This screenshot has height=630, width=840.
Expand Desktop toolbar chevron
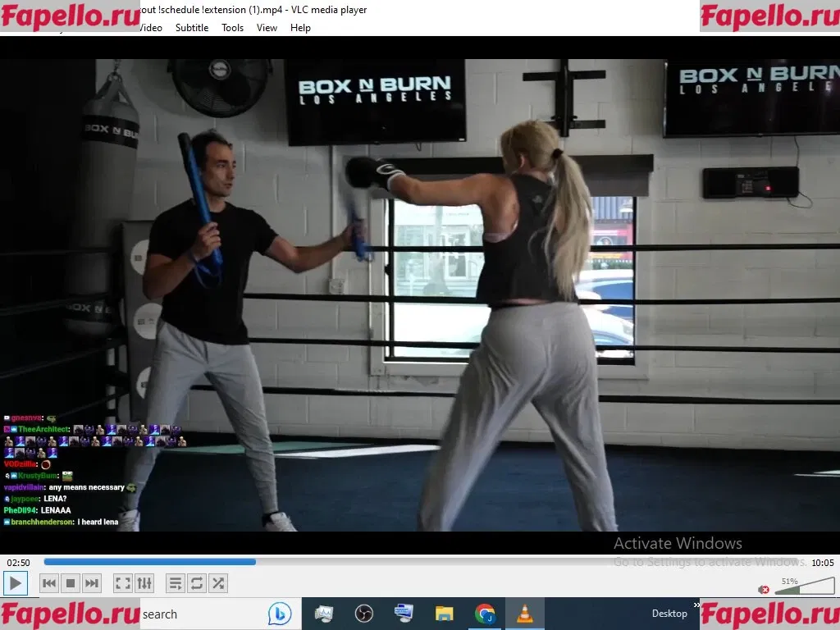pyautogui.click(x=696, y=605)
